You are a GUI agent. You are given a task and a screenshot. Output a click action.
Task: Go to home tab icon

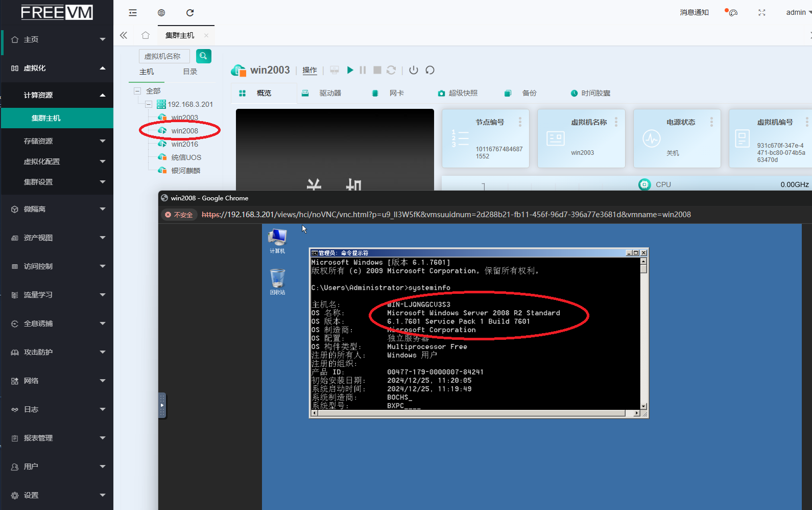(146, 35)
